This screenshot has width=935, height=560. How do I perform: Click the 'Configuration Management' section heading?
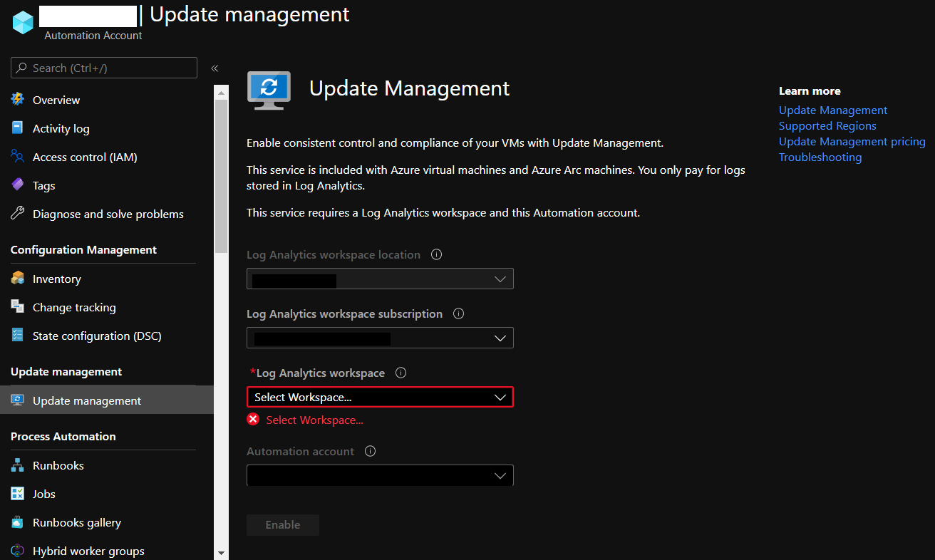(x=83, y=249)
